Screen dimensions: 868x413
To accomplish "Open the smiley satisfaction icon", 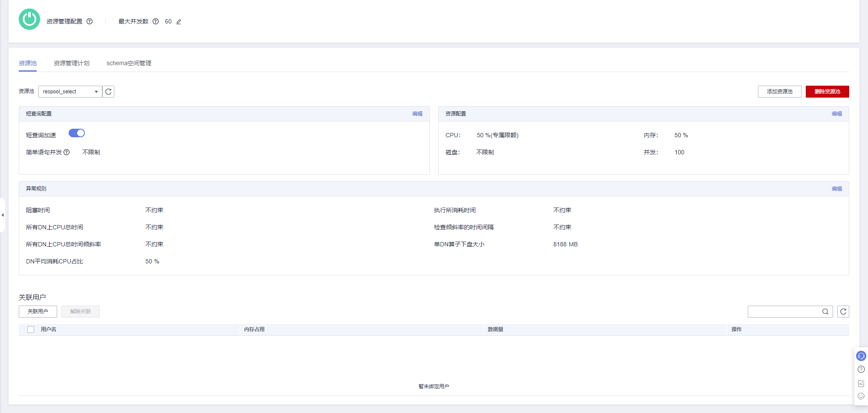I will click(x=861, y=396).
